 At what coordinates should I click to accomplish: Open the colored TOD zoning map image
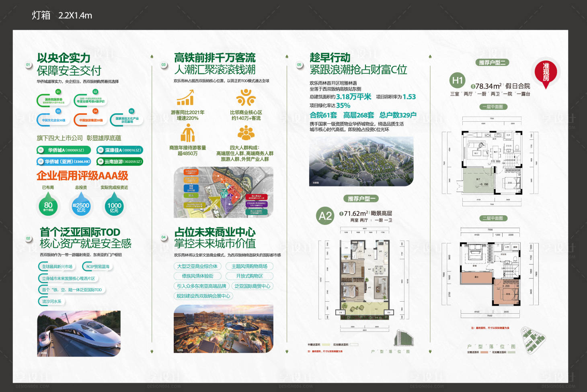point(224,192)
